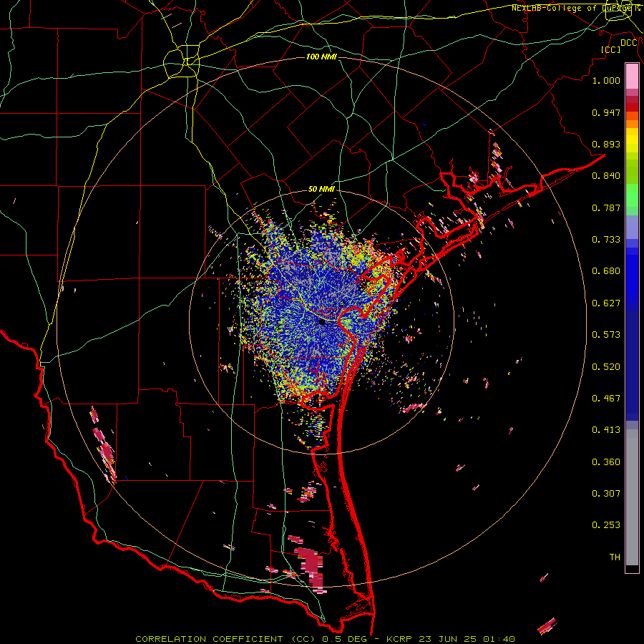Pick the pink swatch atop the color bar

point(632,76)
